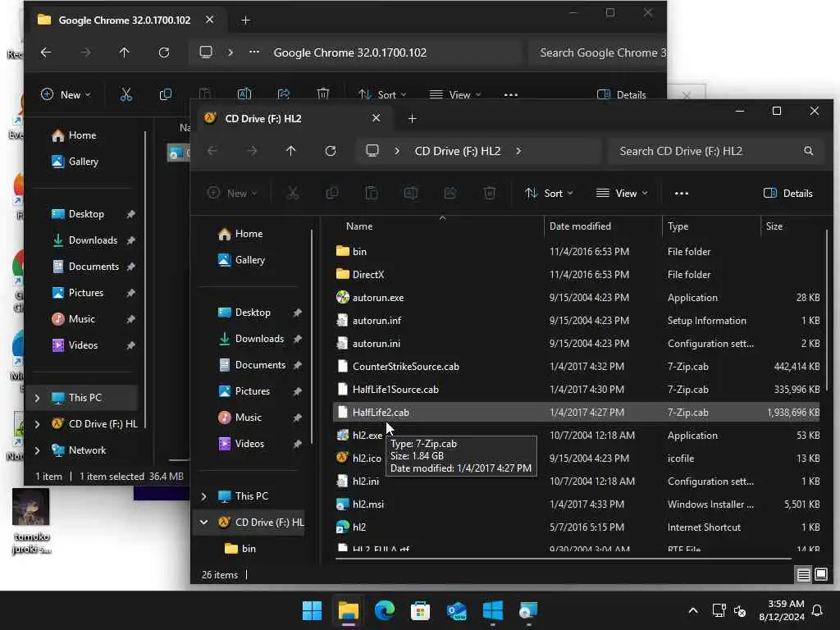Click the horizontal scrollbar in file list
This screenshot has width=840, height=630.
pyautogui.click(x=563, y=559)
